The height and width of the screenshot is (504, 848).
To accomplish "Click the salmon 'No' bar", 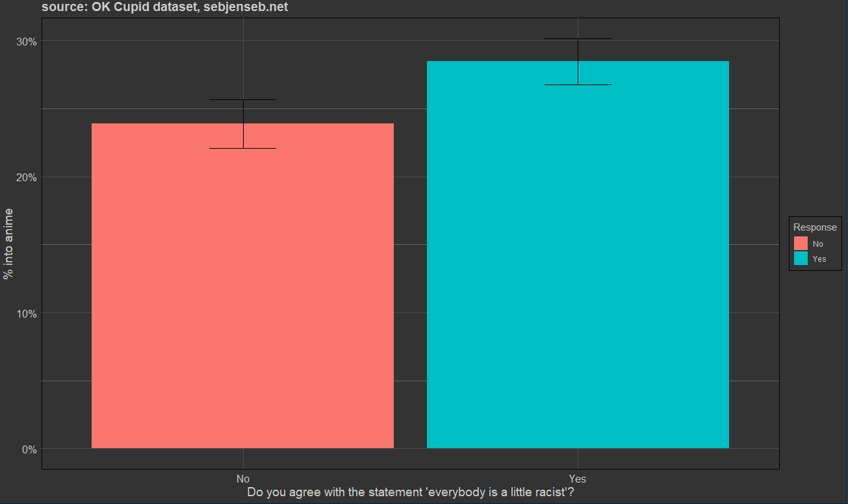I will pos(242,286).
